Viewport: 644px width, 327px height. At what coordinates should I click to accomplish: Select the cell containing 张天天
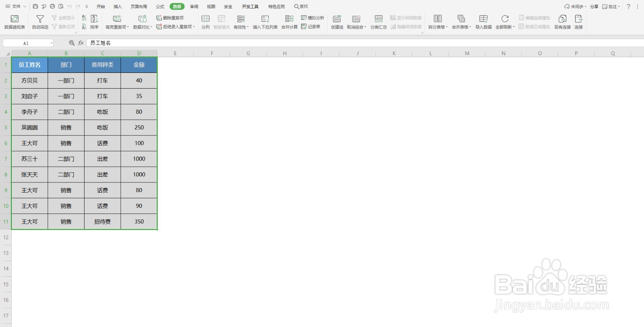point(29,174)
